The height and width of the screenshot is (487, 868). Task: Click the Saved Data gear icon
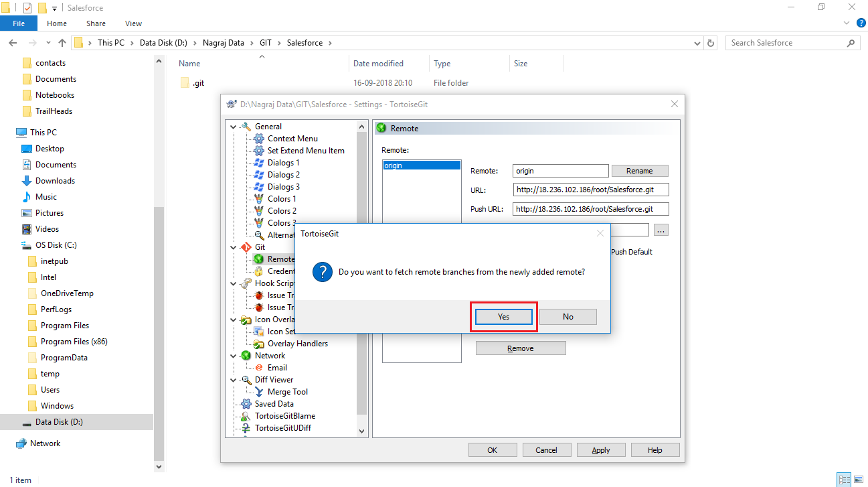pos(246,404)
